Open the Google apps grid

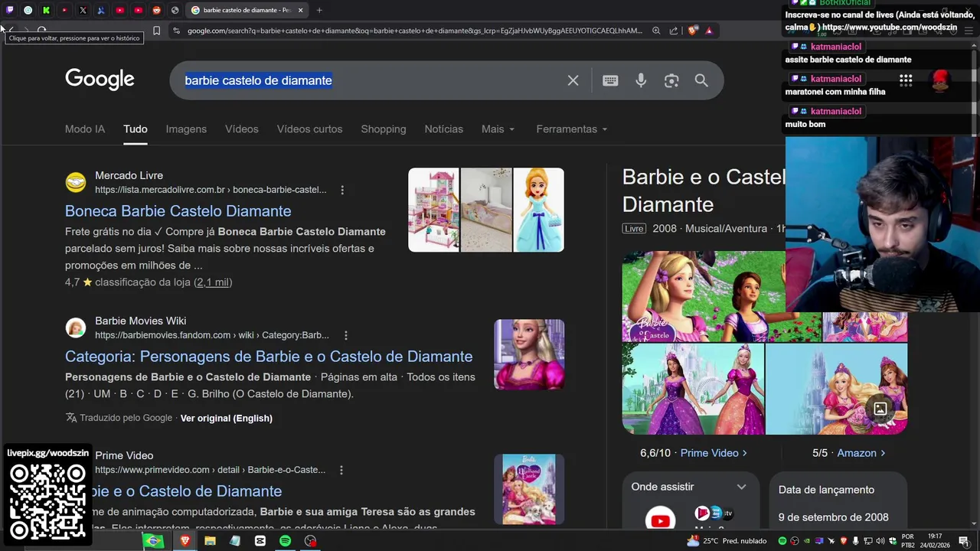click(906, 80)
